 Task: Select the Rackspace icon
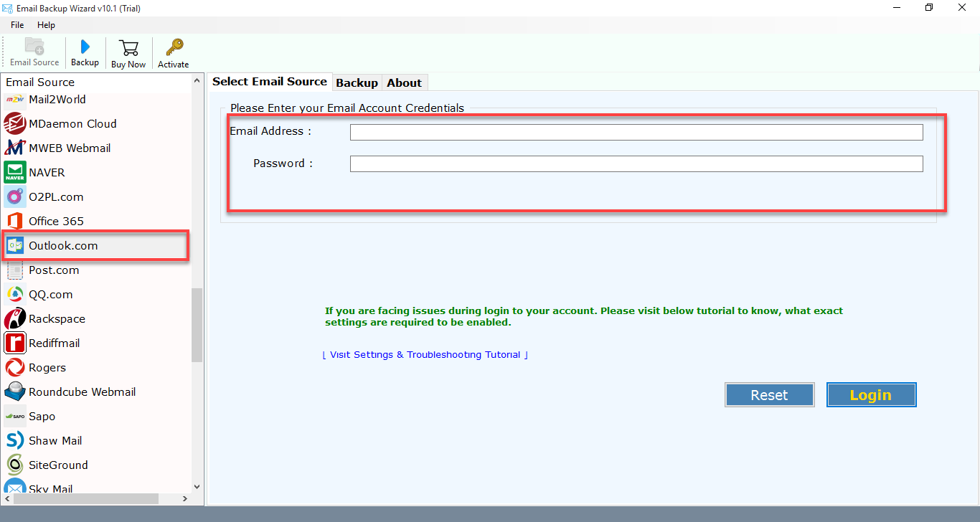click(x=15, y=318)
